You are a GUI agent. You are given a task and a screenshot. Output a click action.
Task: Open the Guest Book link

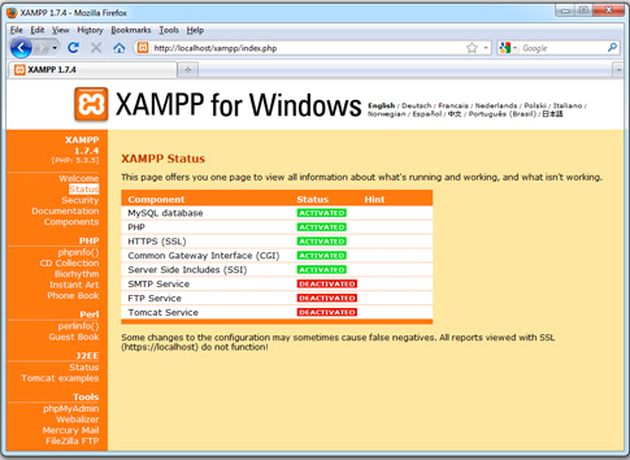(x=74, y=337)
